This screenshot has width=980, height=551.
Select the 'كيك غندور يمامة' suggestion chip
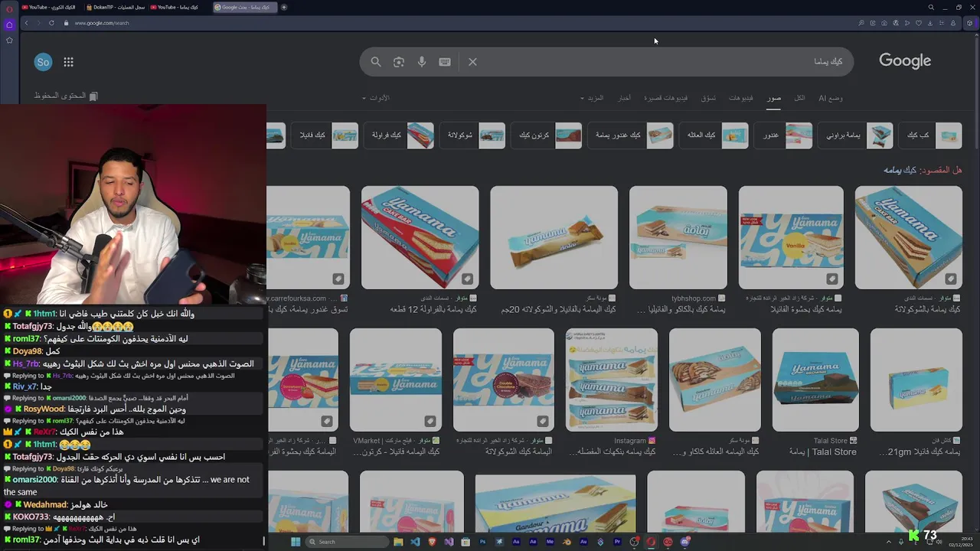(x=630, y=135)
